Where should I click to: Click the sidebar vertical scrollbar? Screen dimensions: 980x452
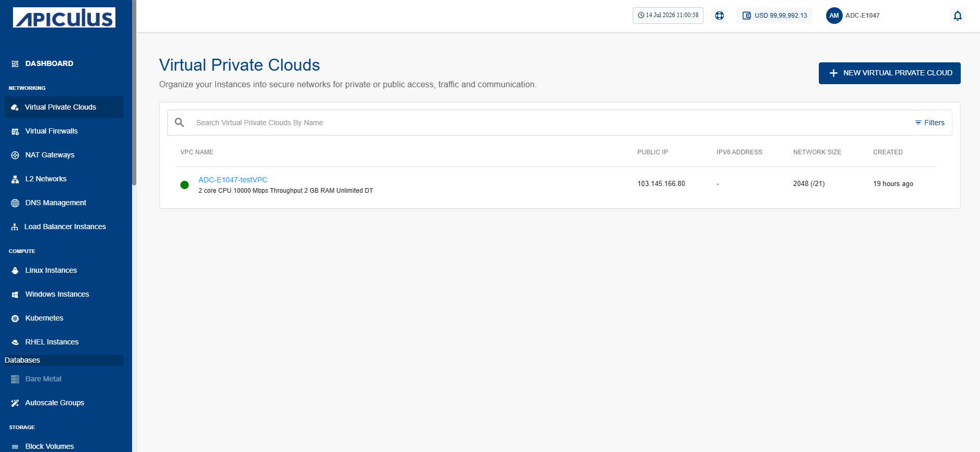point(134,94)
